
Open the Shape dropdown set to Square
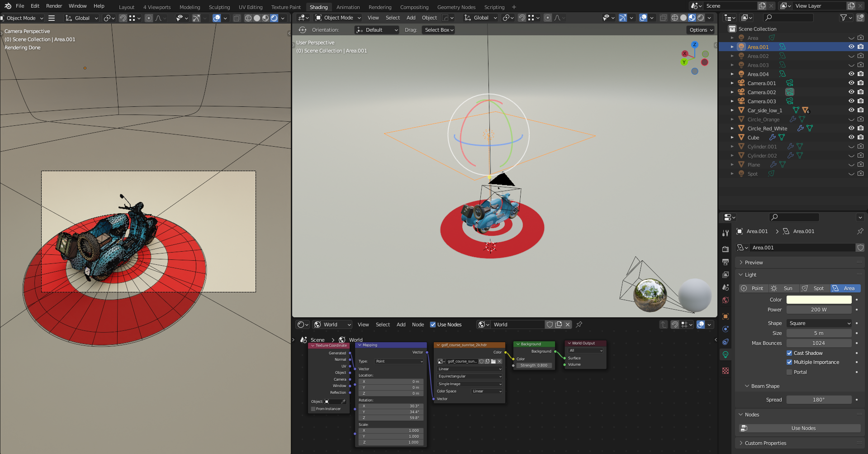819,323
